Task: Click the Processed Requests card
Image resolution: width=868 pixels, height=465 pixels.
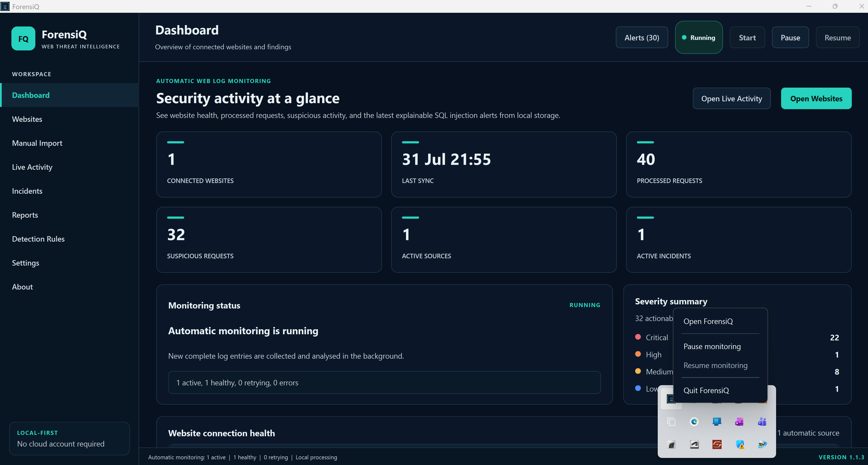Action: click(x=739, y=164)
